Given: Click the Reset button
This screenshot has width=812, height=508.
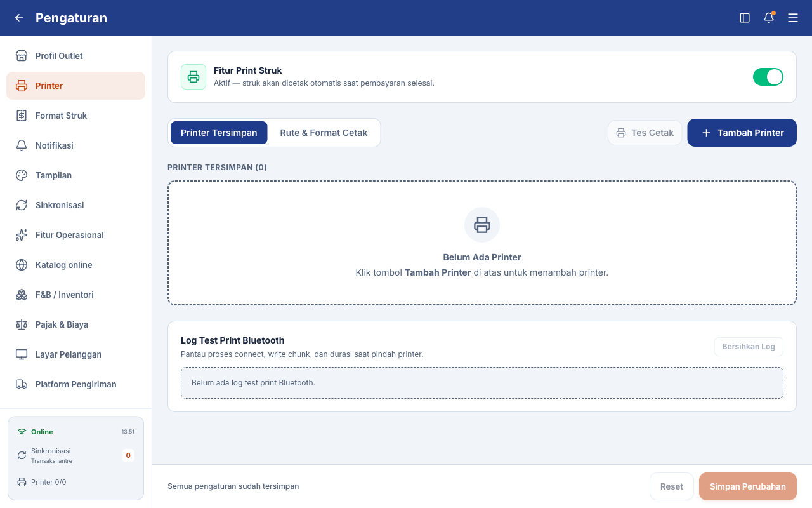Looking at the screenshot, I should click(672, 486).
